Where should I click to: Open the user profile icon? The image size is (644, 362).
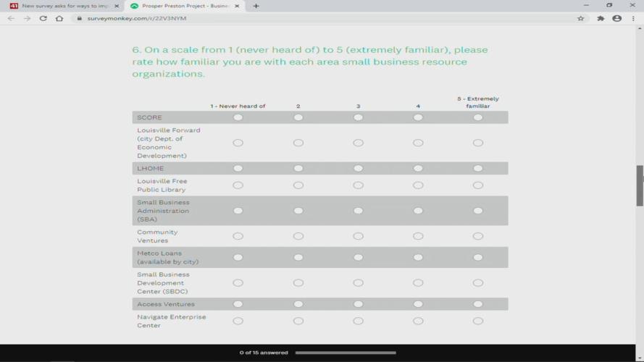point(617,19)
